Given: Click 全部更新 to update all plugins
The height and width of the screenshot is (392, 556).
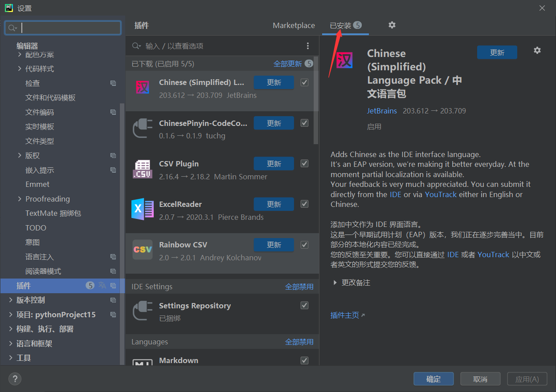Looking at the screenshot, I should 287,64.
